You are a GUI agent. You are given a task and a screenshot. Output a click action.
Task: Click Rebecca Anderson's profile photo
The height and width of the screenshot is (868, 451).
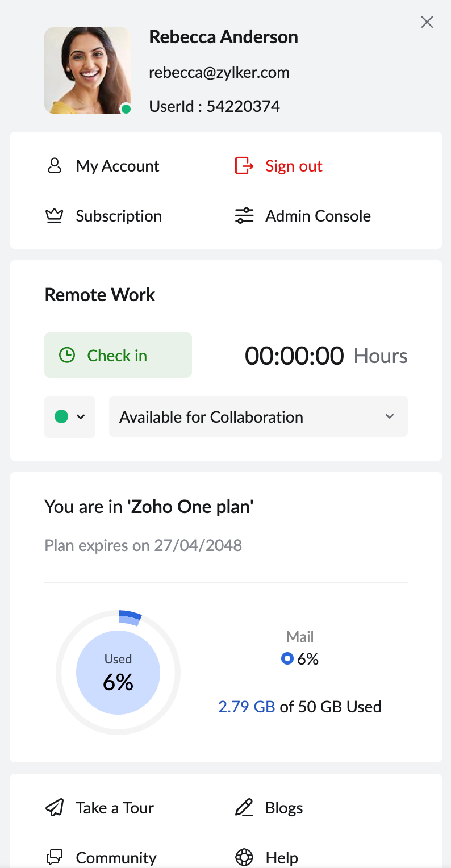click(87, 70)
